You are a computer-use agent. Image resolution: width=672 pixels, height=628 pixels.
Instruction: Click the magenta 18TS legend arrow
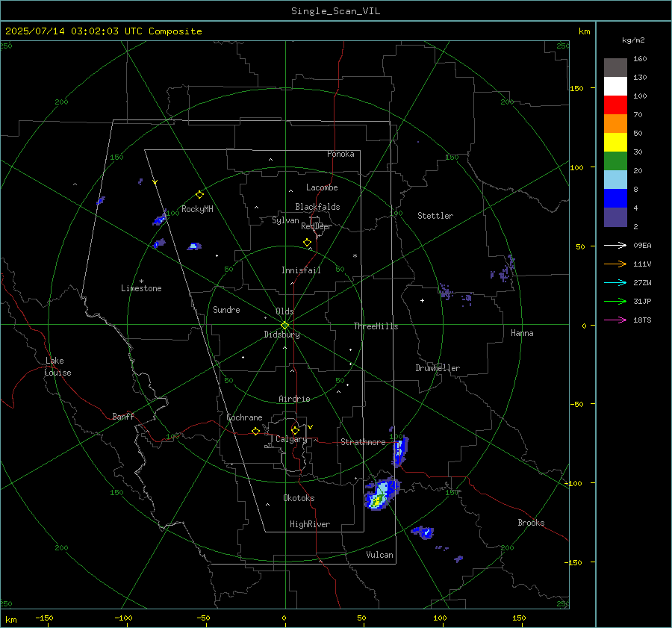[615, 320]
